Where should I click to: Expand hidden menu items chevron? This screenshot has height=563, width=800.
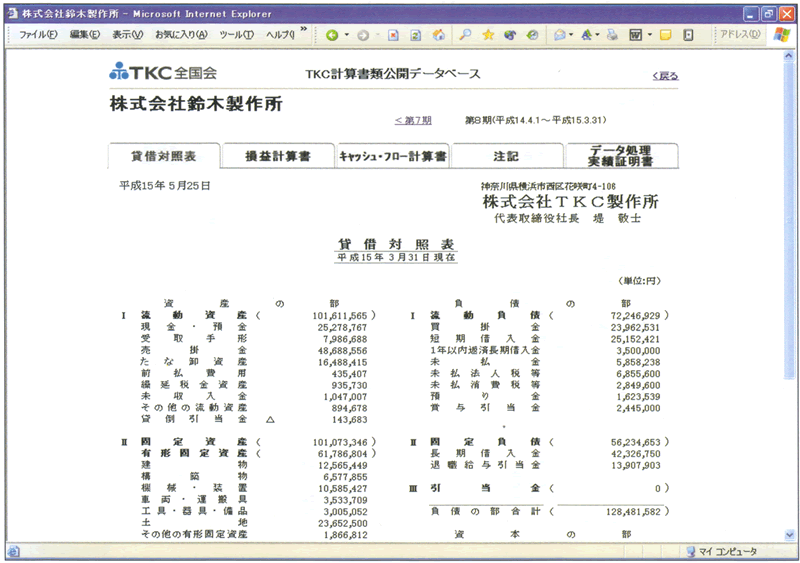click(x=304, y=29)
